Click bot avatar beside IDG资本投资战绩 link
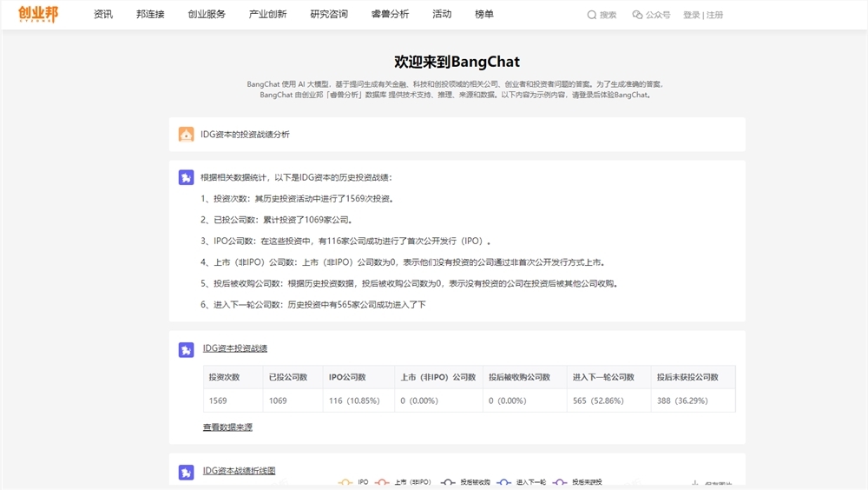 coord(186,350)
